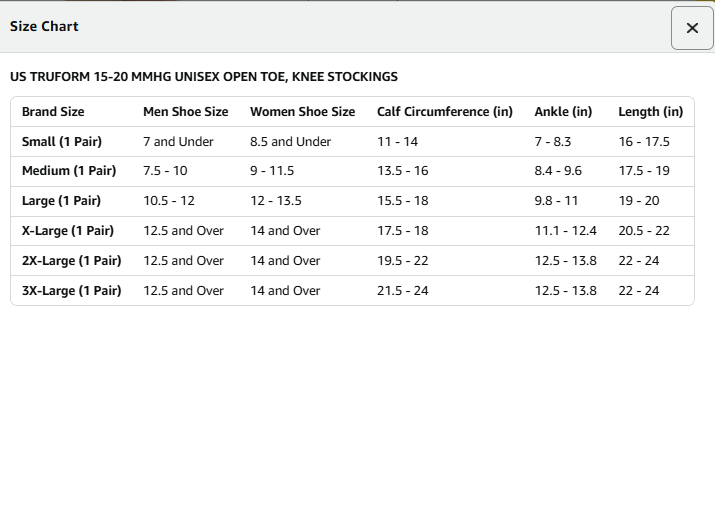The image size is (715, 517).
Task: Click the '8.5 and Under' women shoe cell
Action: click(x=290, y=141)
